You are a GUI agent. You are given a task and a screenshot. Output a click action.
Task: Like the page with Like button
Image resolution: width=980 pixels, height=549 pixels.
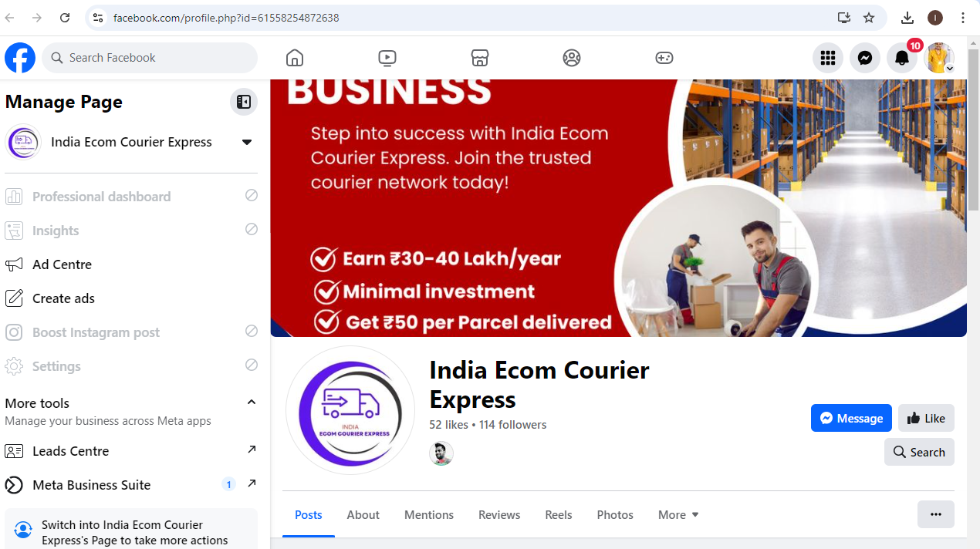coord(926,418)
